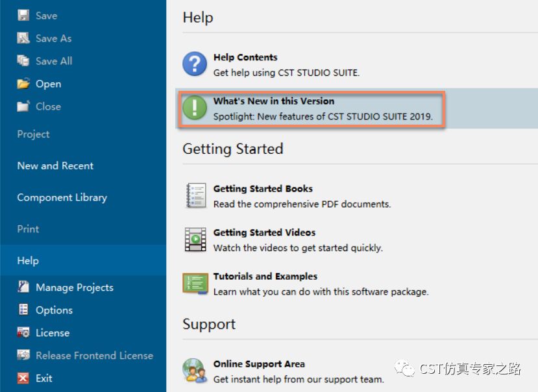This screenshot has width=538, height=392.
Task: Click the Save floppy disk icon
Action: pyautogui.click(x=23, y=16)
